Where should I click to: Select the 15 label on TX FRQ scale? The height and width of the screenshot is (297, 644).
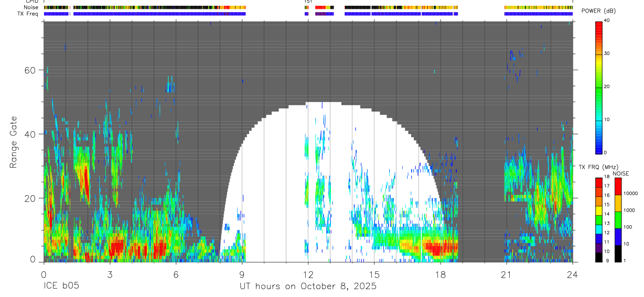[x=607, y=205]
